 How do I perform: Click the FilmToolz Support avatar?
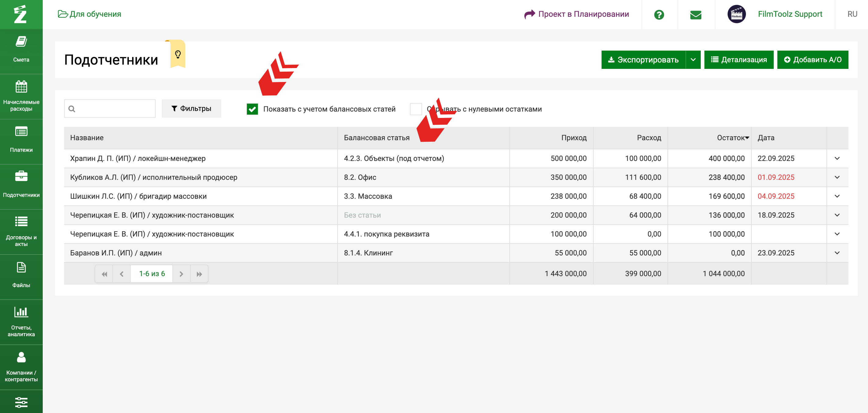(x=736, y=14)
